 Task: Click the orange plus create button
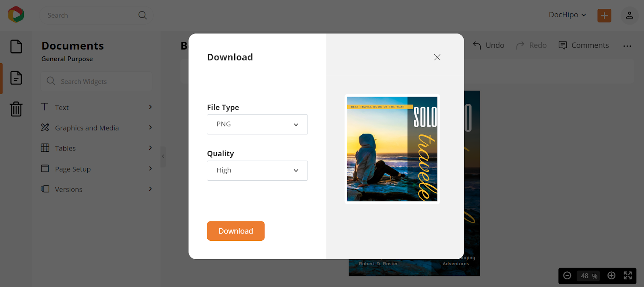click(604, 16)
